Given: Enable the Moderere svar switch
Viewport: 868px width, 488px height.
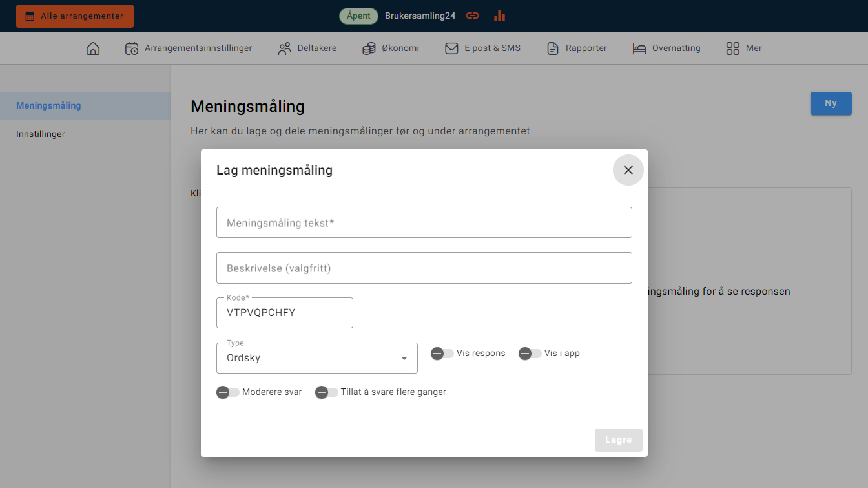Looking at the screenshot, I should (228, 392).
